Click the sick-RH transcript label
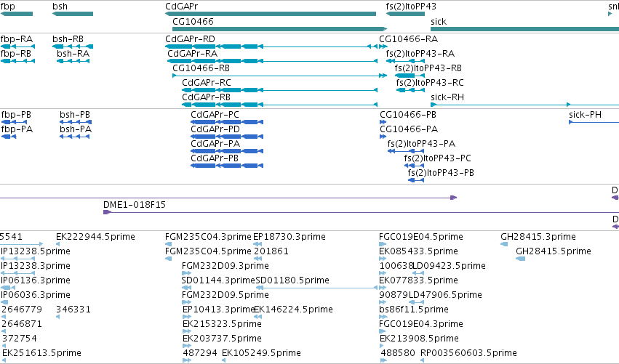Image resolution: width=619 pixels, height=364 pixels. point(447,97)
